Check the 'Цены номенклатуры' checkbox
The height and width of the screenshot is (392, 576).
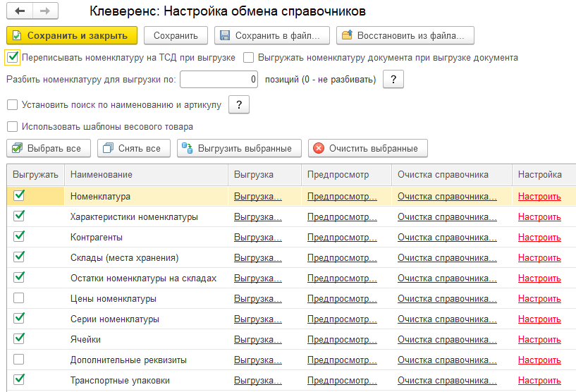point(19,298)
